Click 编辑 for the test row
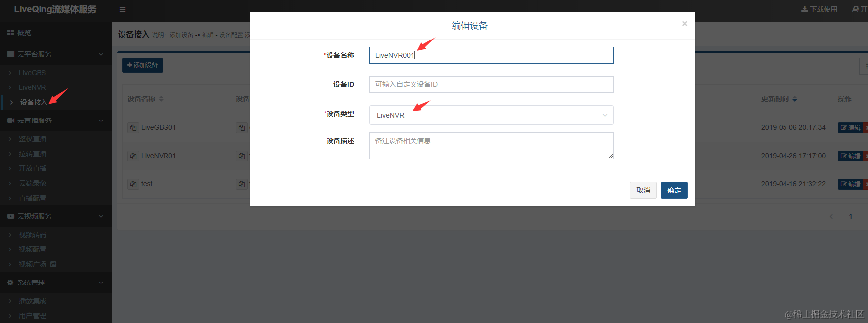 (850, 184)
